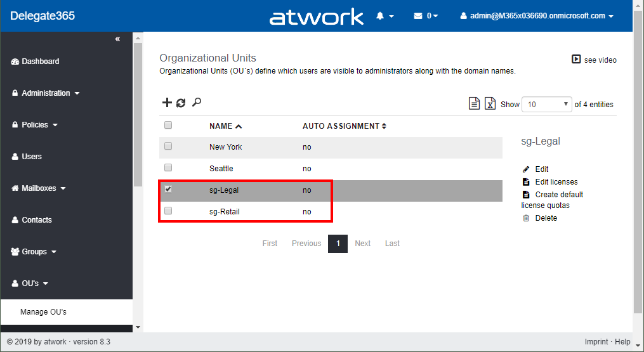Expand the Administration sidebar menu
The image size is (644, 352).
[46, 93]
